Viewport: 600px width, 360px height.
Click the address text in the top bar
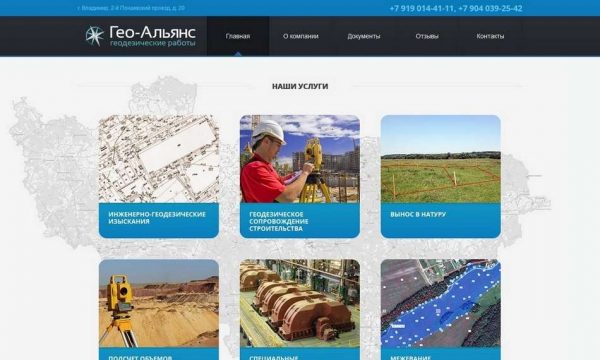[x=133, y=8]
